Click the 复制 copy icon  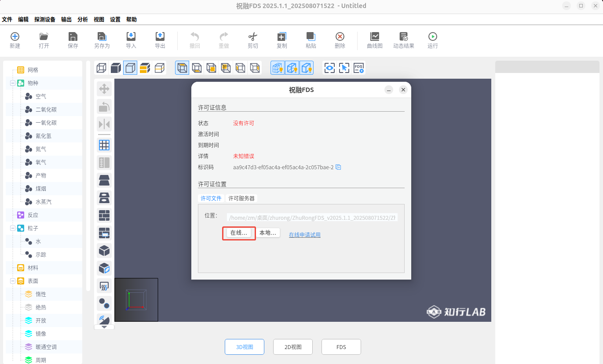[282, 36]
